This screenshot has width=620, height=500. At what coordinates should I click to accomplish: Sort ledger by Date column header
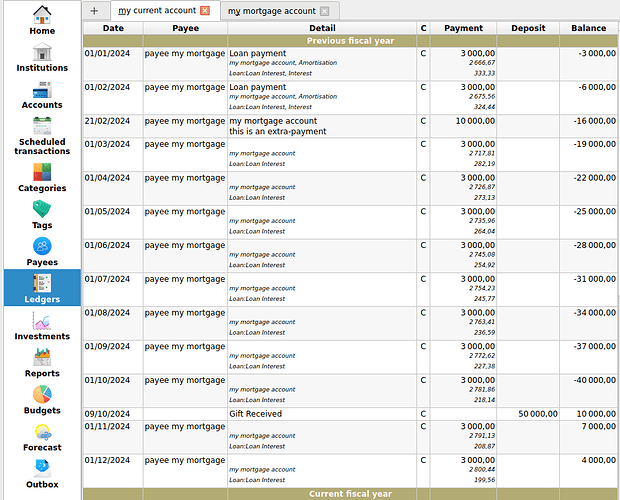(113, 28)
